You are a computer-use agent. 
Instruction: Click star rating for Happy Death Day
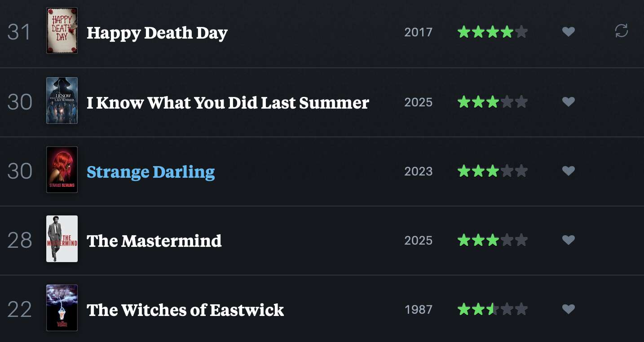(x=492, y=32)
